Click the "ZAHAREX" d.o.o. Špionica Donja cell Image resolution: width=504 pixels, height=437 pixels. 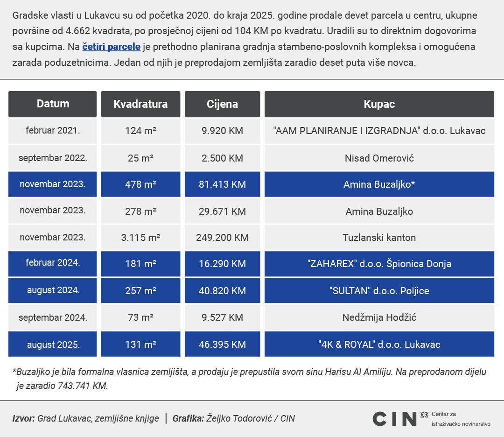pos(379,264)
